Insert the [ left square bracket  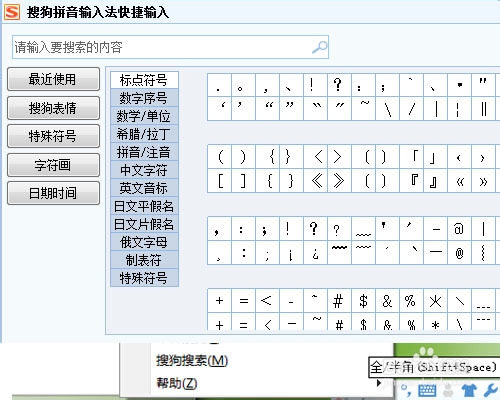(219, 181)
